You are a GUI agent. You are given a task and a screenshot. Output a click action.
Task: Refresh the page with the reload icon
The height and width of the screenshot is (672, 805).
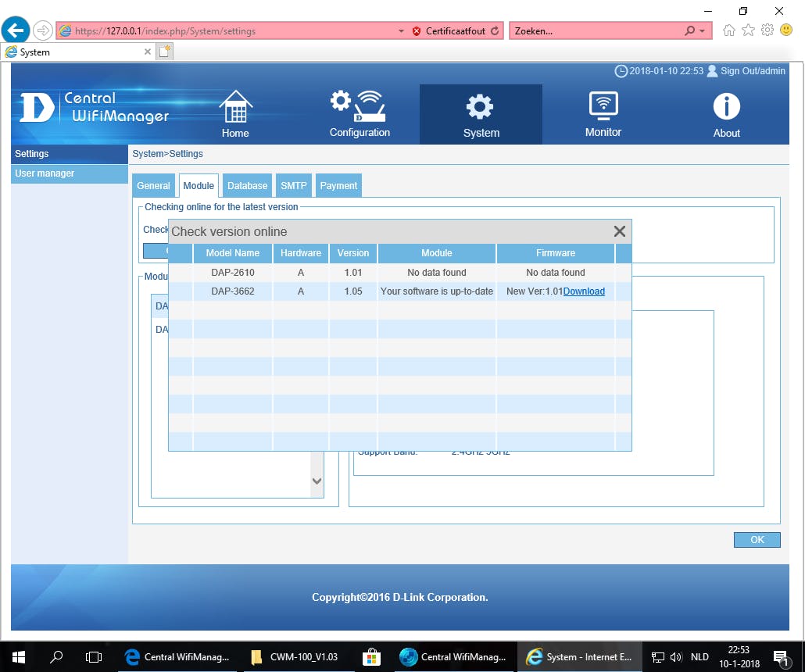[x=495, y=30]
